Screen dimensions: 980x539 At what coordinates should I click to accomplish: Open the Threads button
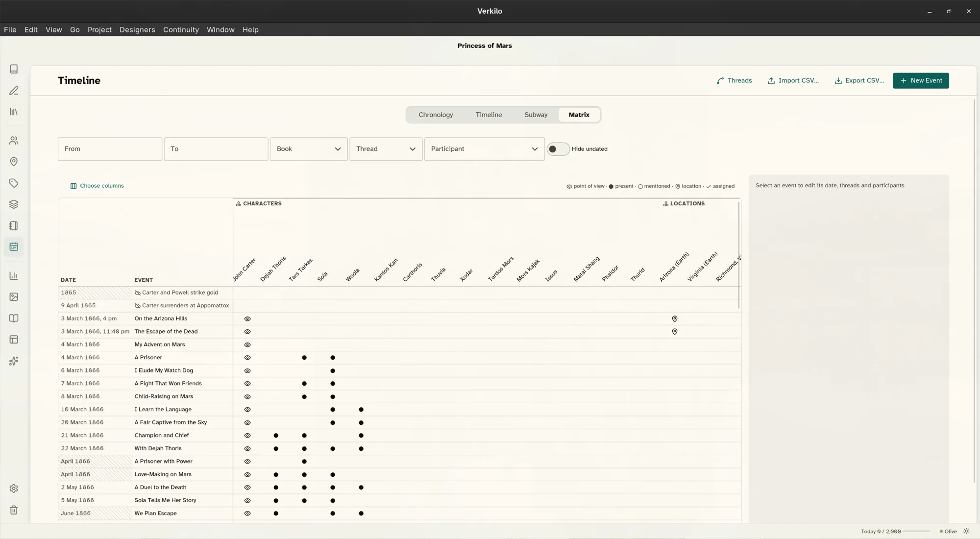click(x=734, y=81)
